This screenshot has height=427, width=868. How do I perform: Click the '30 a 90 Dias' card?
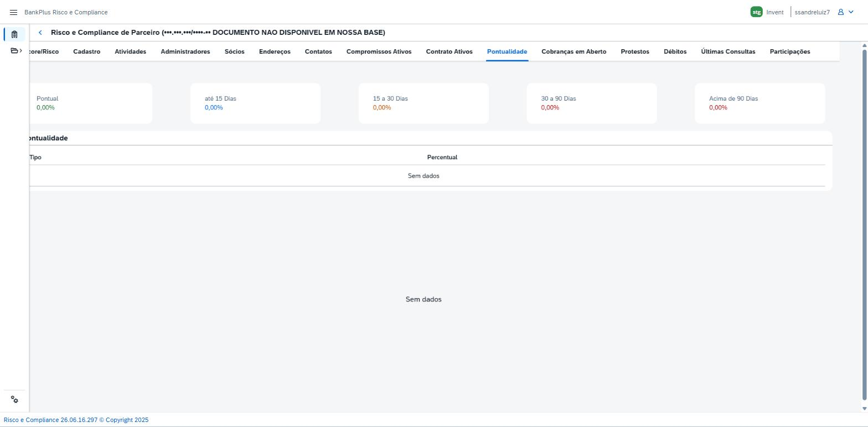pyautogui.click(x=592, y=103)
